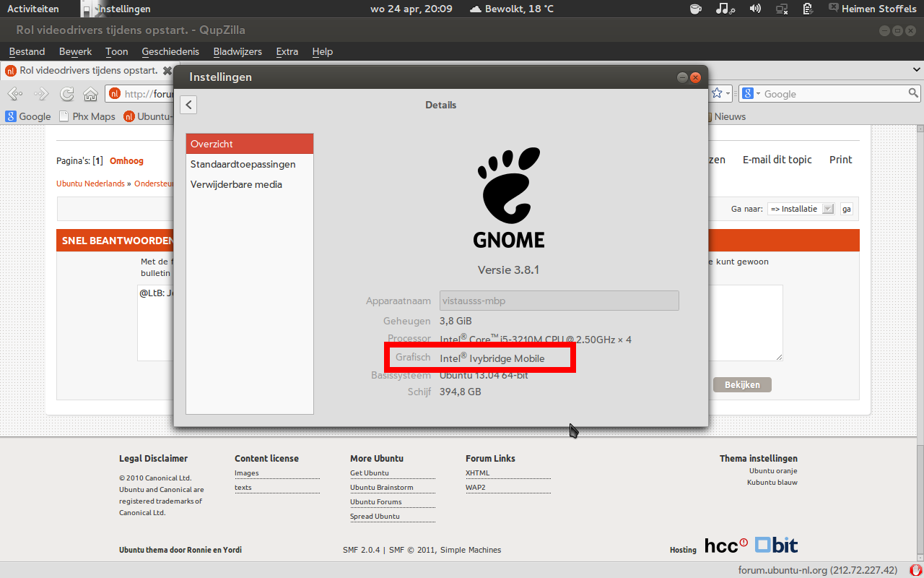Open the tab list chevron in QupZilla
Image resolution: width=924 pixels, height=578 pixels.
pos(916,70)
